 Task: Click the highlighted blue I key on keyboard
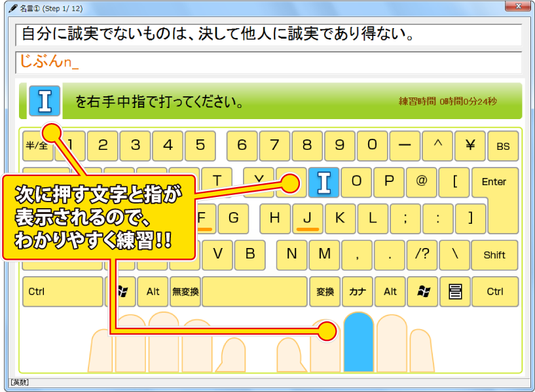coord(323,183)
